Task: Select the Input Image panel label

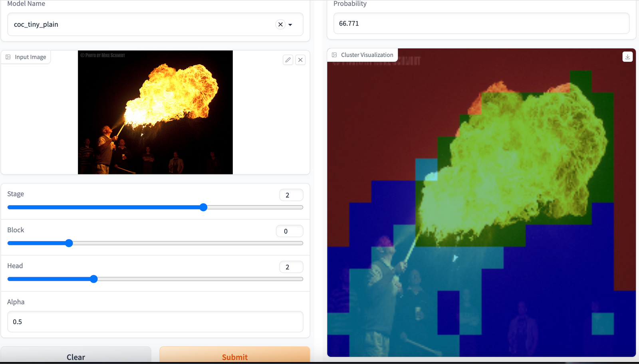Action: (x=30, y=57)
